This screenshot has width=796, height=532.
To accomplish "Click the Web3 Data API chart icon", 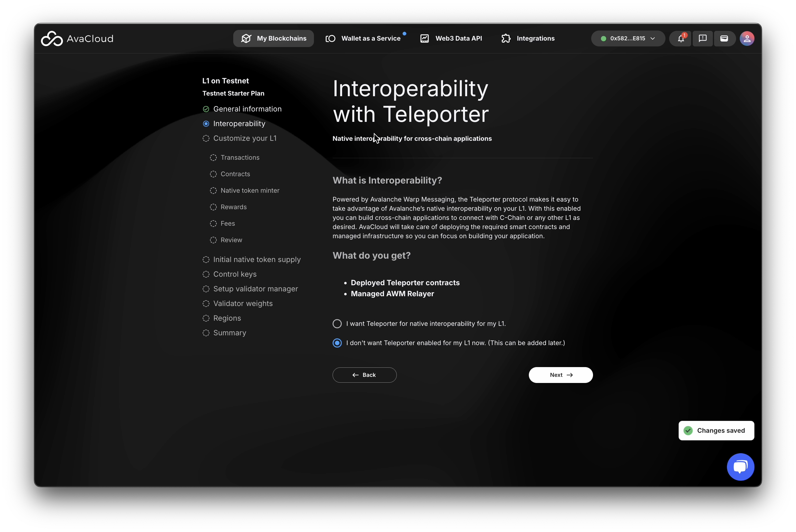I will point(425,38).
